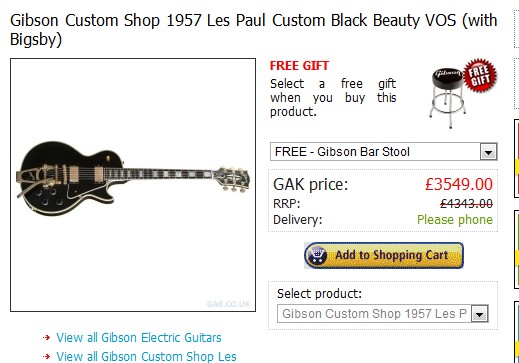Click the GAK price £3549.00 amount

click(459, 184)
